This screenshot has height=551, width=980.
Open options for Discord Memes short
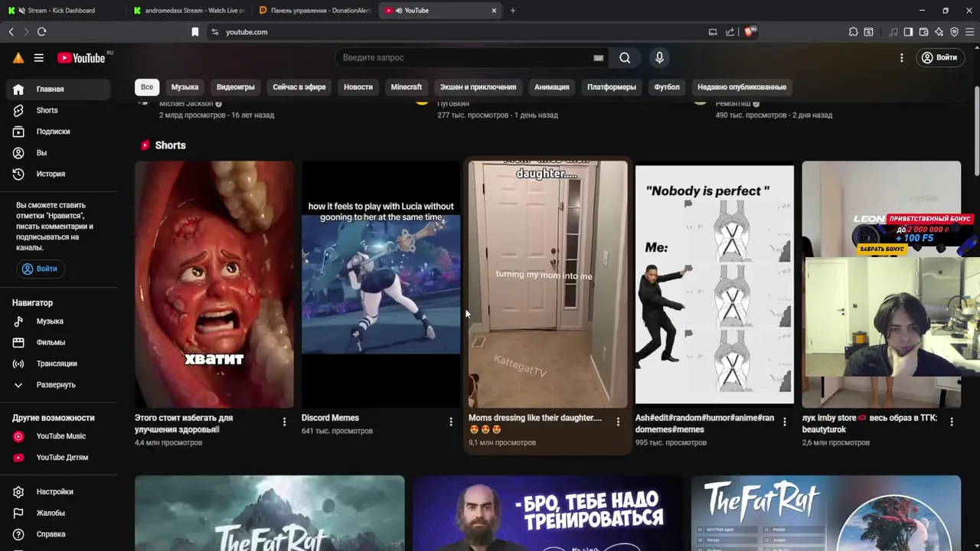coord(451,422)
